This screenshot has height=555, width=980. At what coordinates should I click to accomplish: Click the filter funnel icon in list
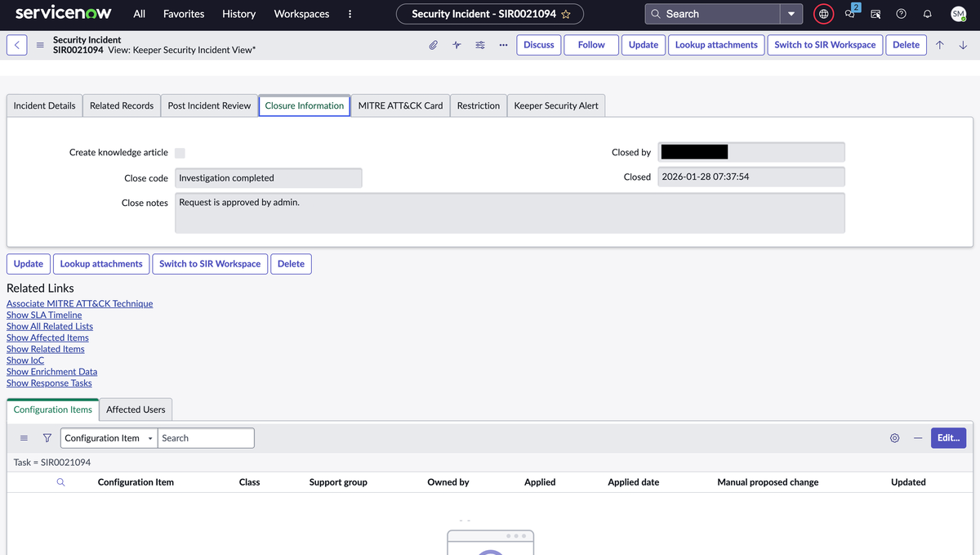click(x=47, y=438)
